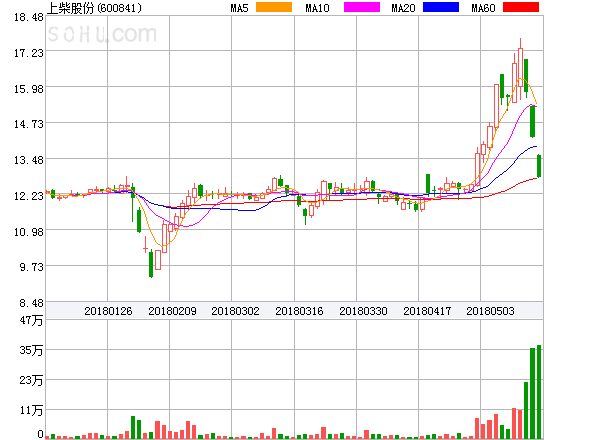Click the MA5 legend label
The image size is (600, 440).
(239, 8)
